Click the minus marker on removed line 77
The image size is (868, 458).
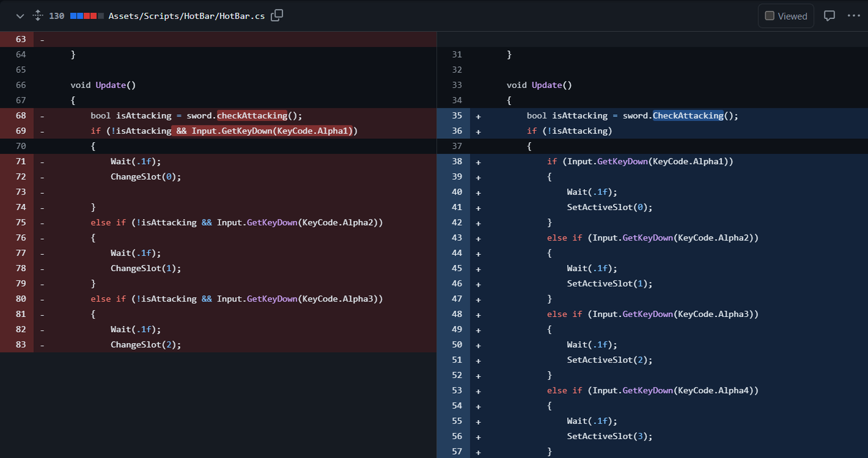(42, 253)
